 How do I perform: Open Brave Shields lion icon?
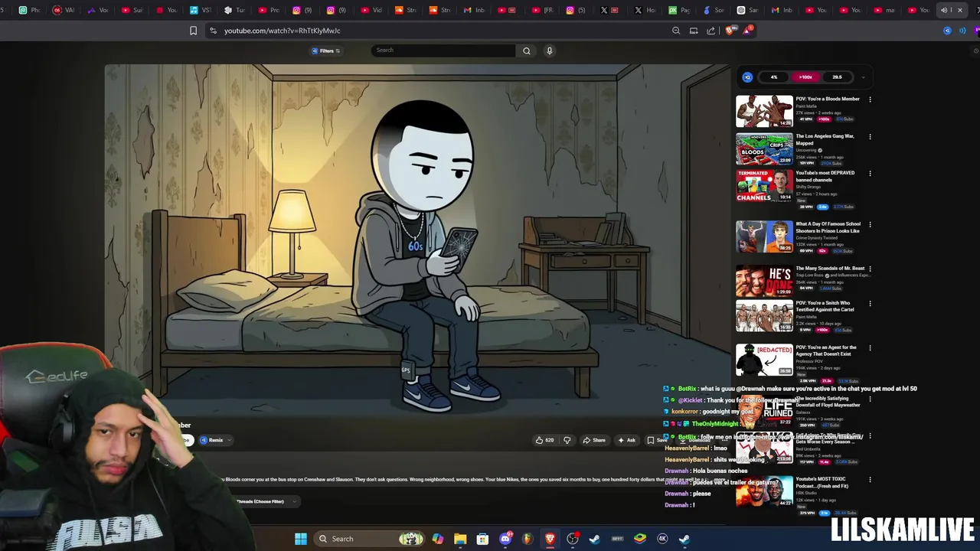coord(730,31)
